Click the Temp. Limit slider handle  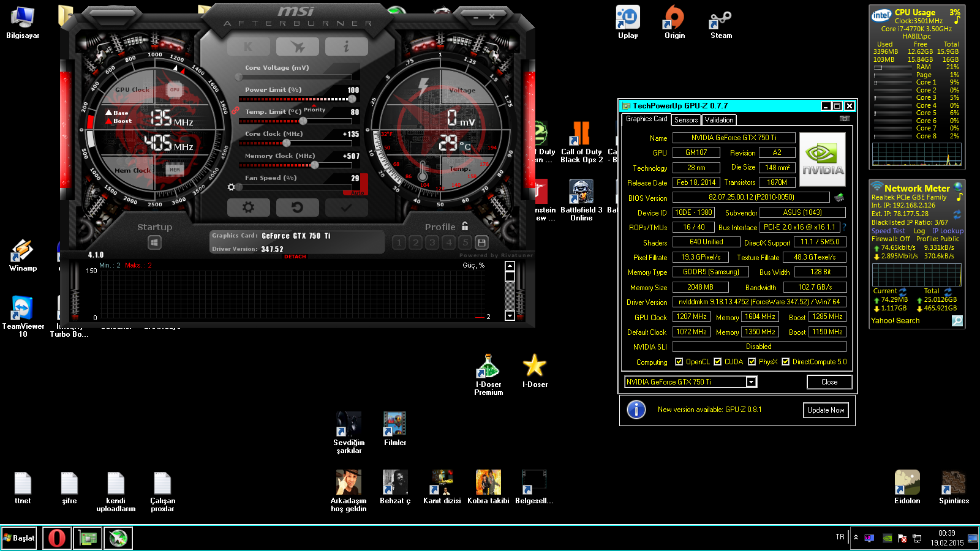[x=303, y=121]
